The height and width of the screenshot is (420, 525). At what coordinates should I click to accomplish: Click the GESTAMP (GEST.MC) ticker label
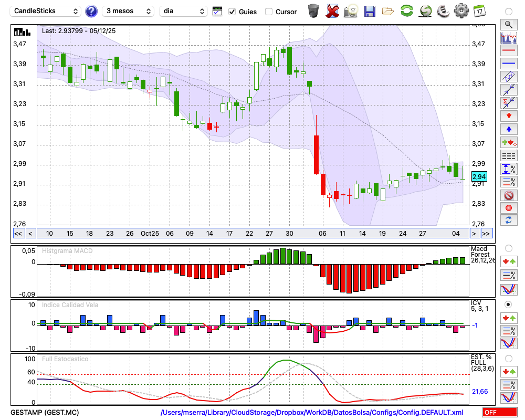45,412
